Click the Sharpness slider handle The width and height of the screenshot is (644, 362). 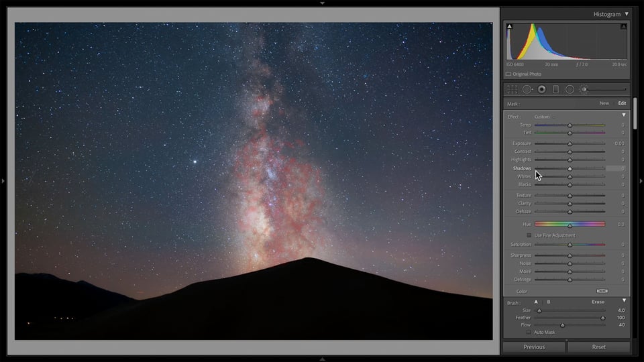(570, 255)
